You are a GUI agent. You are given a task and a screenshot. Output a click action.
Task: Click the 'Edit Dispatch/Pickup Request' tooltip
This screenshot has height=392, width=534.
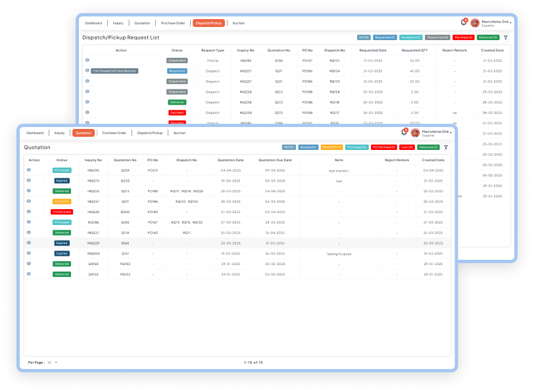[x=115, y=70]
